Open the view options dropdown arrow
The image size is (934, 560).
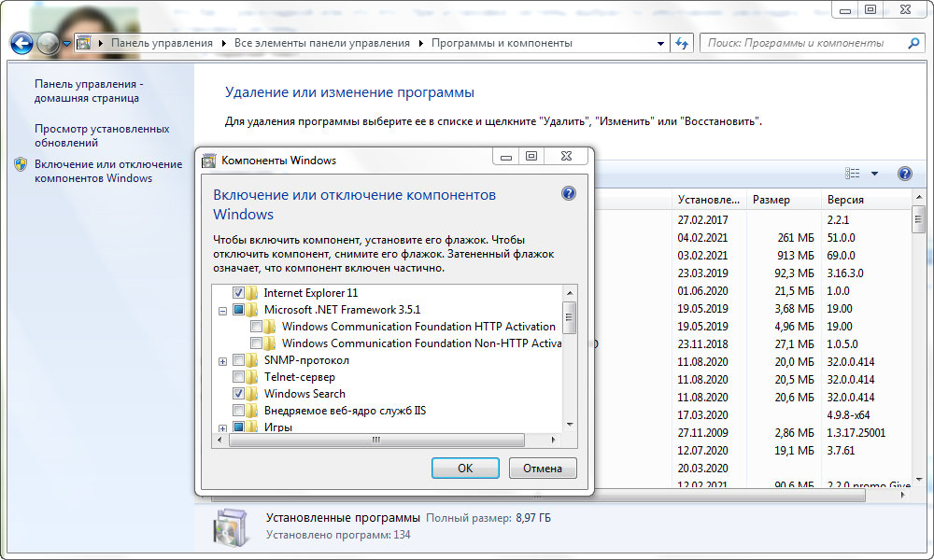875,174
